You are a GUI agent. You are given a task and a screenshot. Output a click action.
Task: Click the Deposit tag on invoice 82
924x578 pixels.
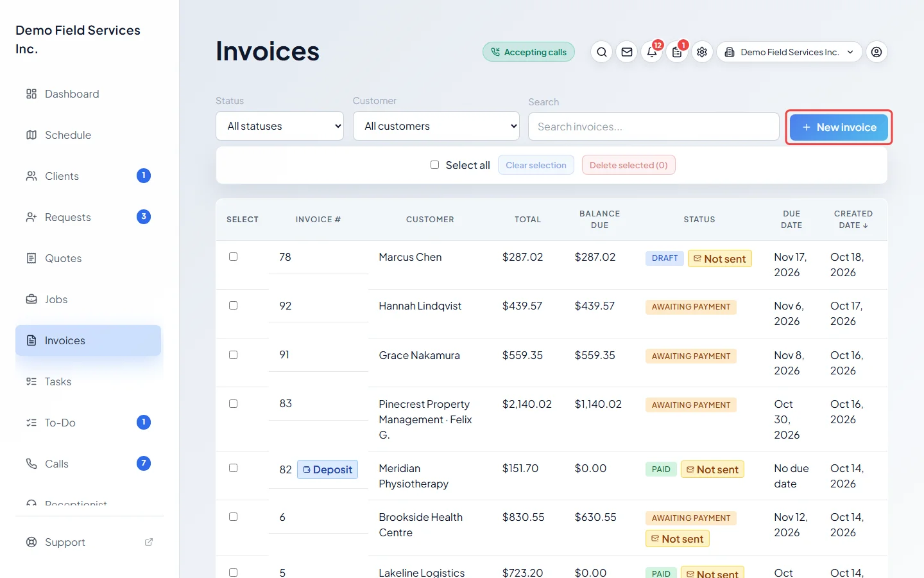click(x=327, y=469)
